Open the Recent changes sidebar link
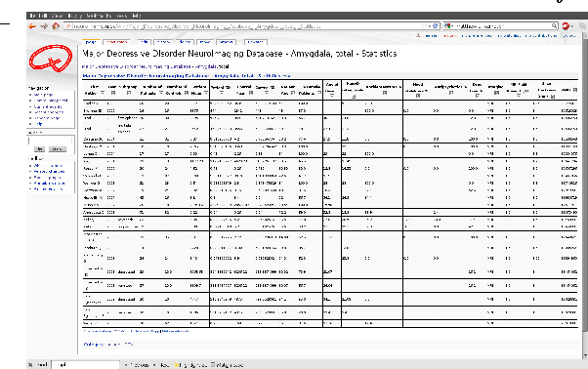This screenshot has height=369, width=588. pyautogui.click(x=49, y=112)
